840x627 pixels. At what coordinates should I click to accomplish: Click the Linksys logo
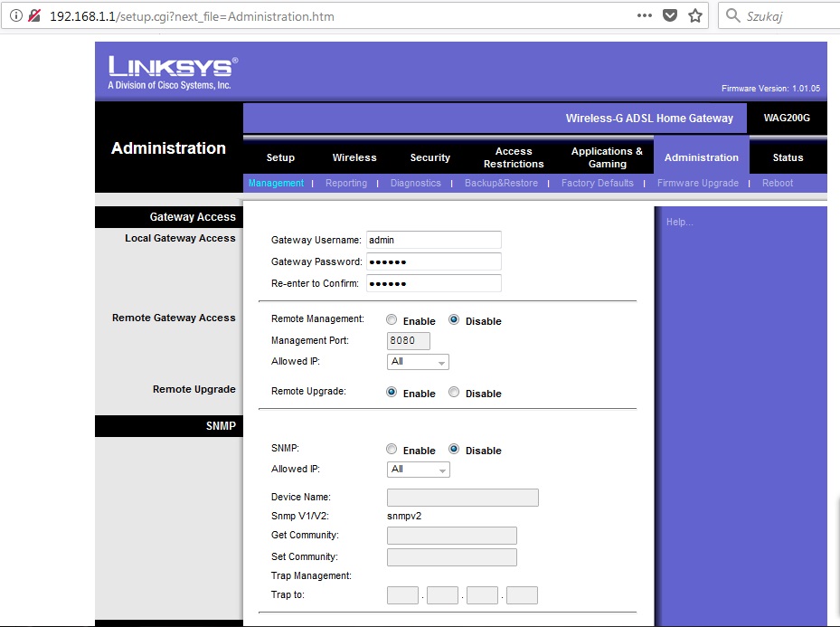tap(173, 73)
